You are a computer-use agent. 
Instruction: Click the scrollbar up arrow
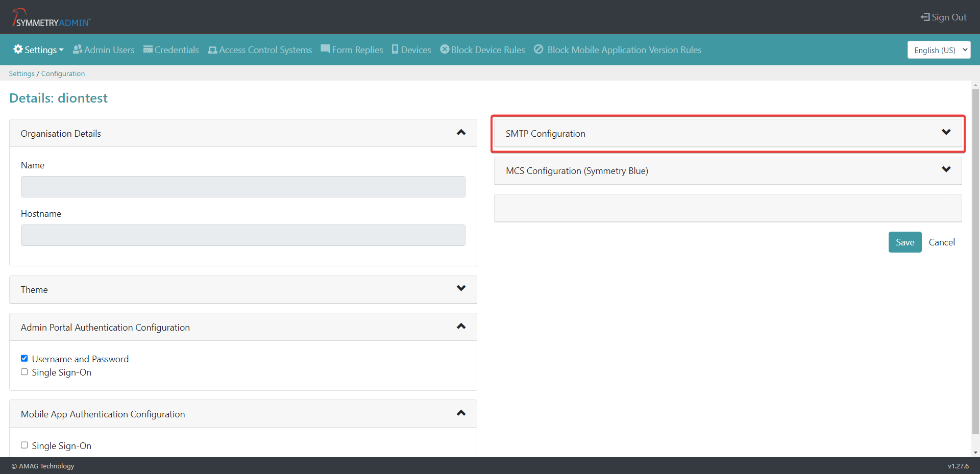click(975, 85)
